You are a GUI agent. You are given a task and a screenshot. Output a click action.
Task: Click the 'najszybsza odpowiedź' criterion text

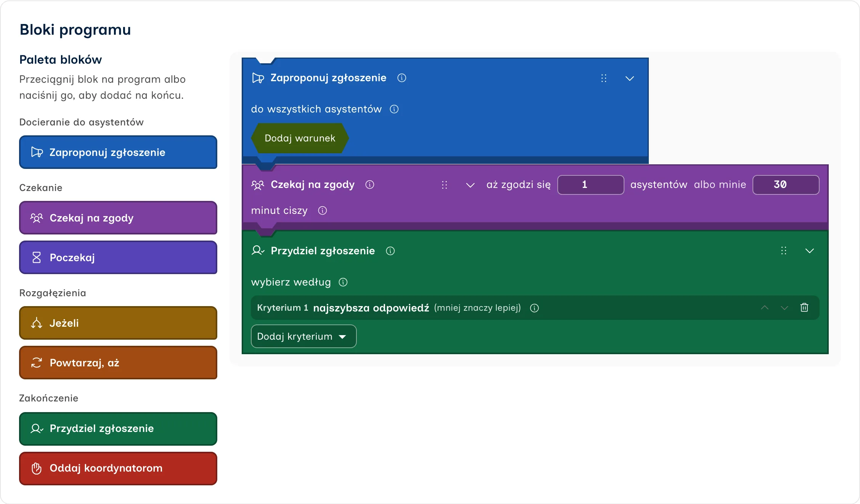pyautogui.click(x=371, y=308)
